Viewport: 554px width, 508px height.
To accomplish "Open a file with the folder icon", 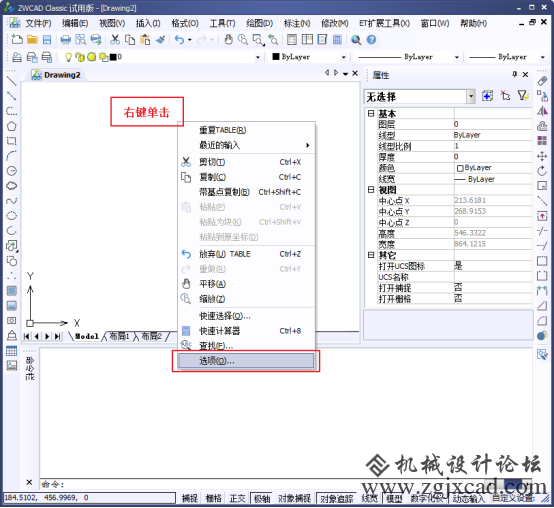I will click(32, 40).
